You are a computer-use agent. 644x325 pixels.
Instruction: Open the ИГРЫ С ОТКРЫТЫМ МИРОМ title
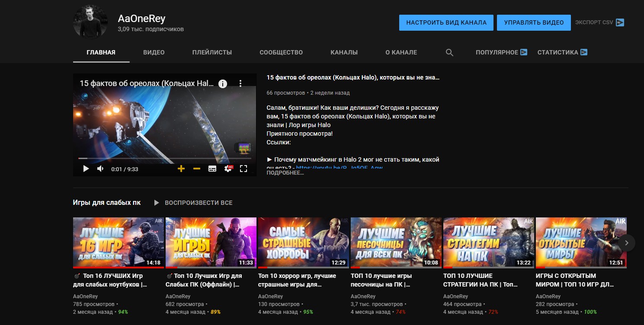575,280
